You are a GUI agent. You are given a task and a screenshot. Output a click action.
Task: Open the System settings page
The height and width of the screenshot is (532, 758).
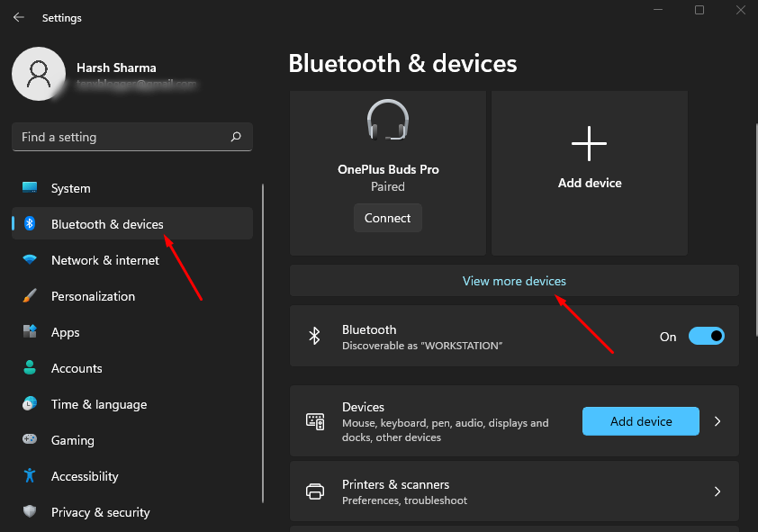click(x=70, y=188)
